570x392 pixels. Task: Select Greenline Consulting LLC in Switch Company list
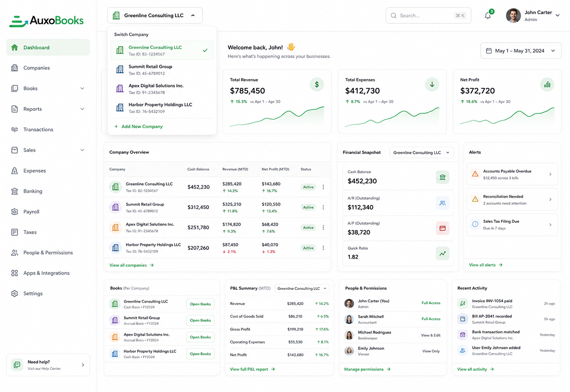tap(162, 51)
